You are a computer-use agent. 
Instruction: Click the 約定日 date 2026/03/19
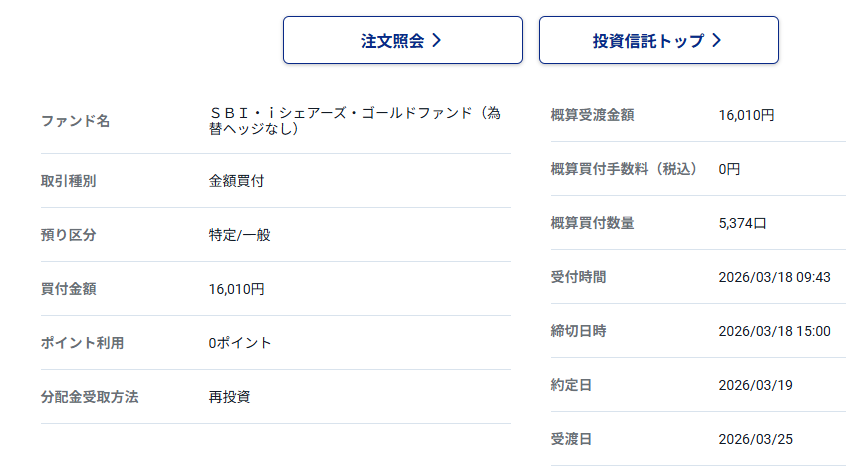click(x=755, y=385)
